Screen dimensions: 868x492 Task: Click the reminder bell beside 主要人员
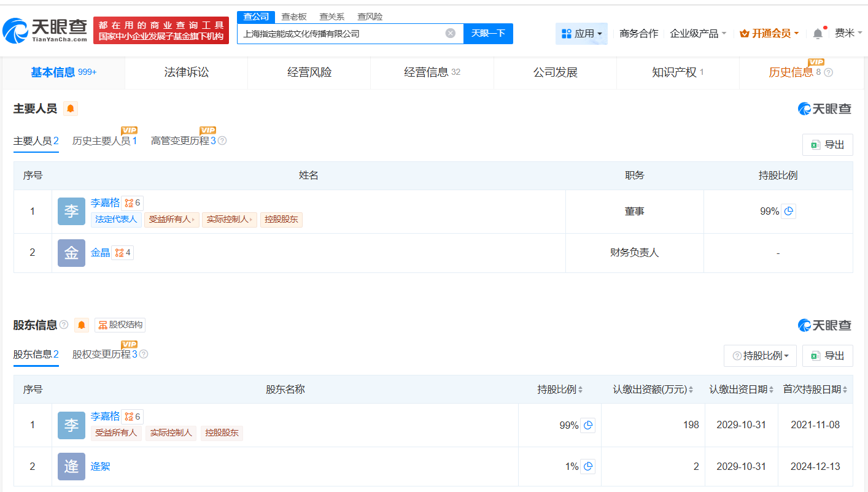tap(69, 109)
